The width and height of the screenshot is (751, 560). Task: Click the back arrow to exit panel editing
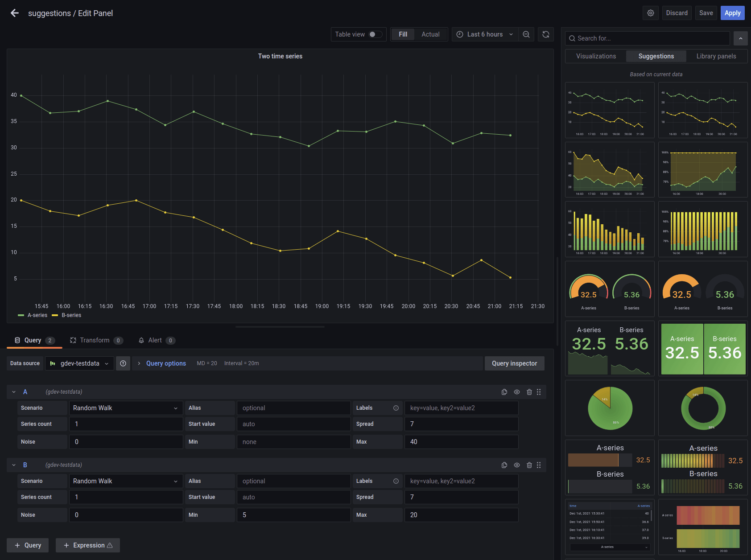tap(15, 13)
